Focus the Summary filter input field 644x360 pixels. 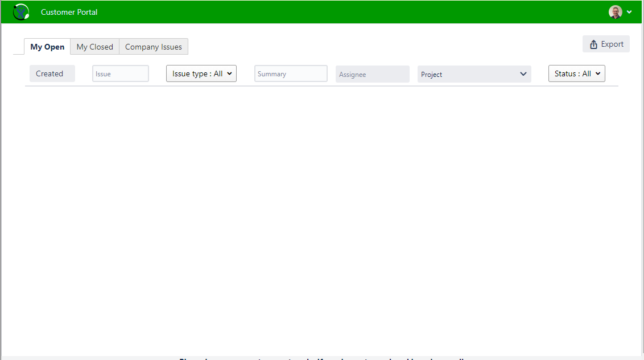pyautogui.click(x=291, y=73)
